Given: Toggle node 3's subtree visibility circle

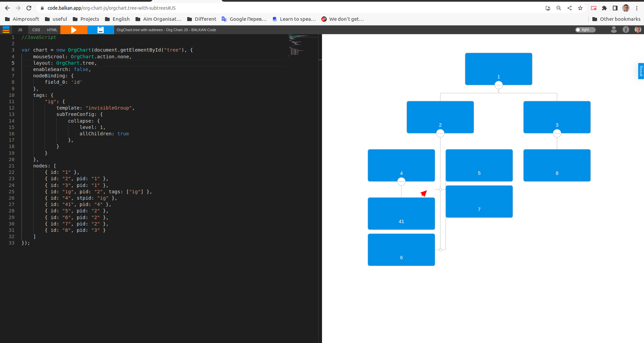Looking at the screenshot, I should (557, 133).
